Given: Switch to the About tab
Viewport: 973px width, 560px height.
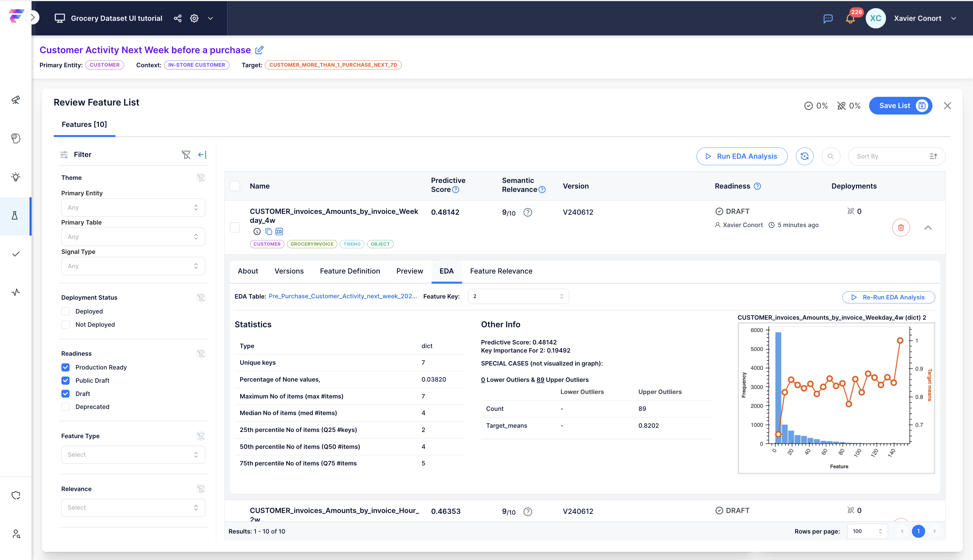Looking at the screenshot, I should pyautogui.click(x=248, y=271).
